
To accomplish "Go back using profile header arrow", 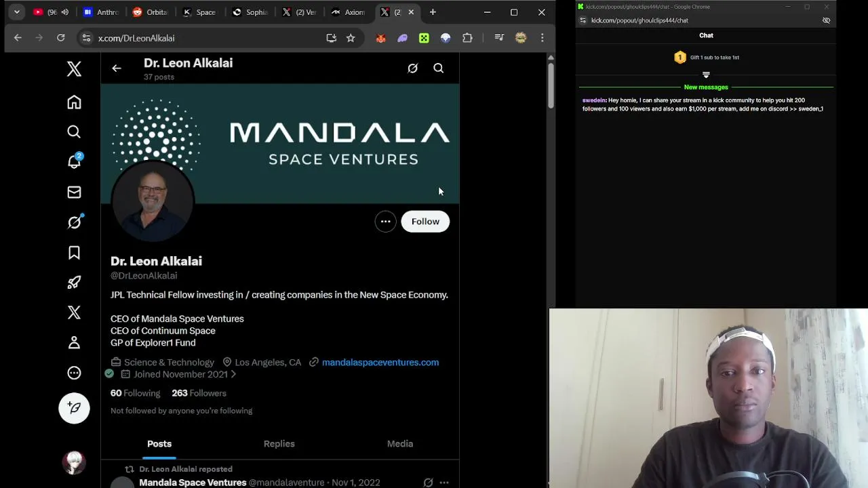I will click(x=117, y=68).
